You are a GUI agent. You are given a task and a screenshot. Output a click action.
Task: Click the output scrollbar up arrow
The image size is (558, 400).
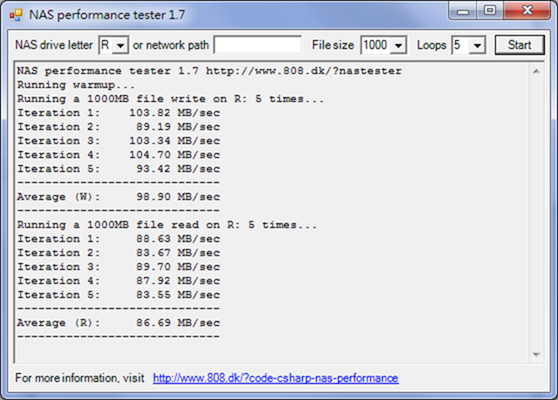(536, 72)
